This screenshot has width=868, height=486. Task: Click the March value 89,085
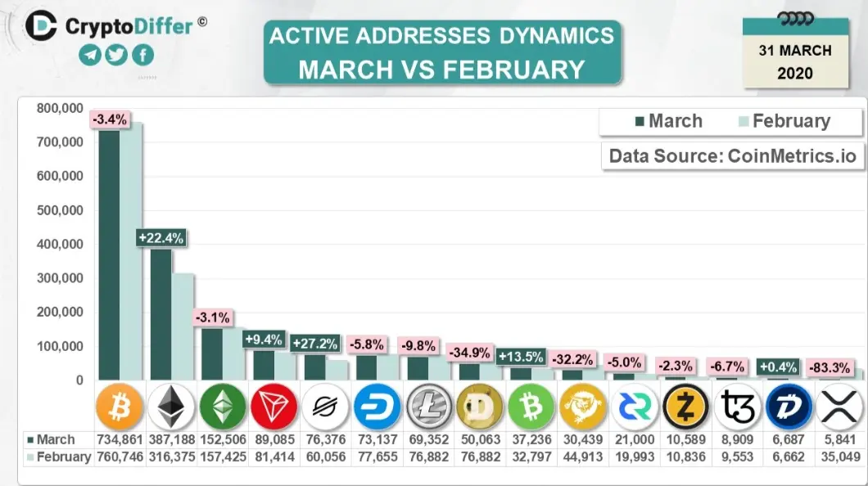[274, 440]
